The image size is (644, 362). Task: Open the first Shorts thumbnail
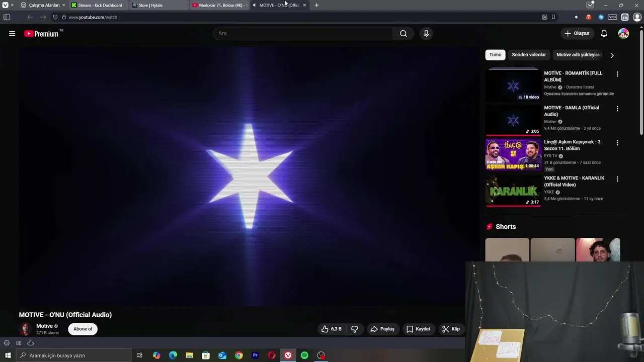coord(507,250)
